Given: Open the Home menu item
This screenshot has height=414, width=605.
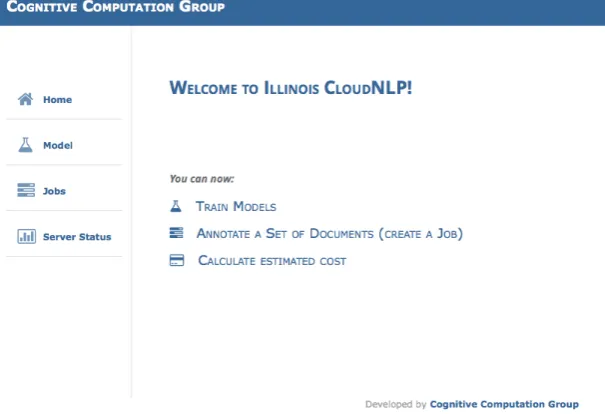Looking at the screenshot, I should point(57,100).
